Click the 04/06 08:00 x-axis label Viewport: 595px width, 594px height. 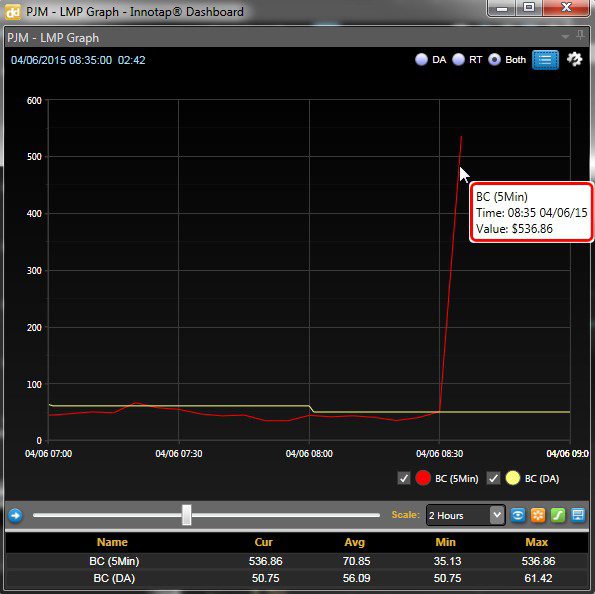(x=309, y=454)
